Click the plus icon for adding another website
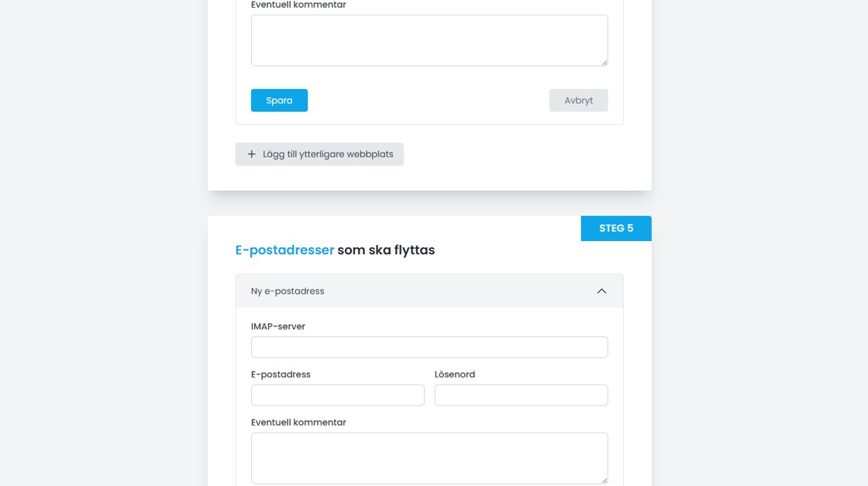 tap(251, 154)
